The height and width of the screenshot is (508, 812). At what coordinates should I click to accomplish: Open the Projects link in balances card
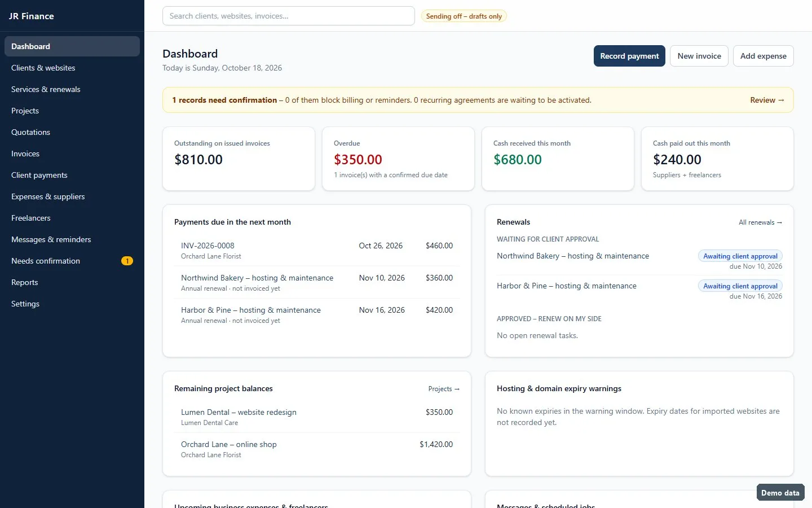coord(444,389)
